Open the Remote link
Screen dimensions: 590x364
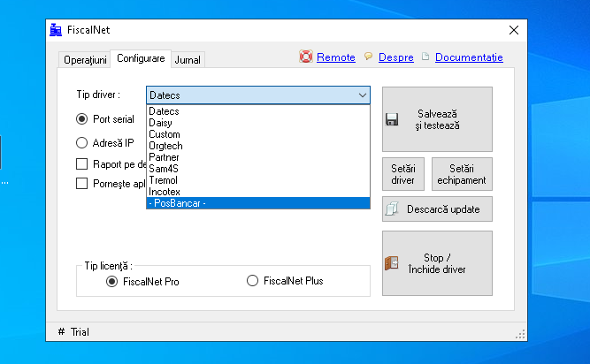click(336, 57)
